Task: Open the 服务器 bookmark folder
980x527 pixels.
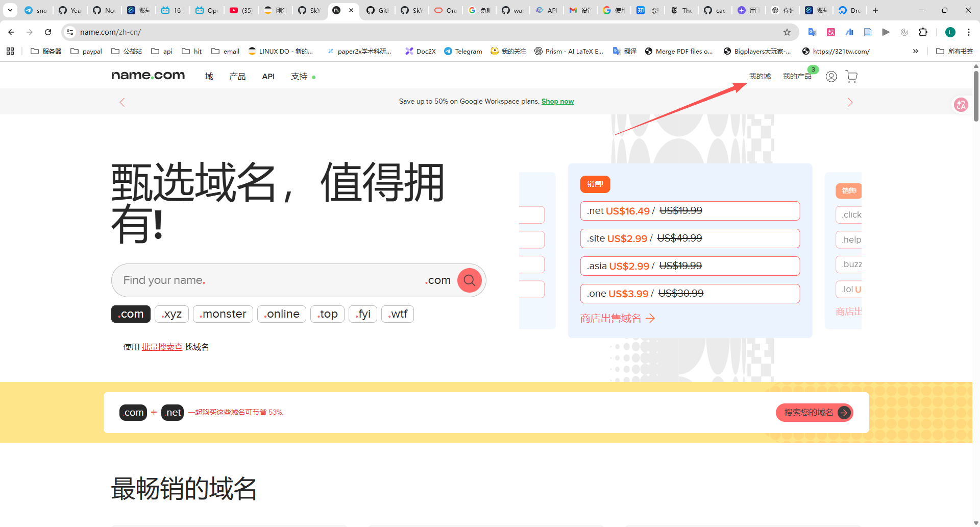Action: pyautogui.click(x=46, y=51)
